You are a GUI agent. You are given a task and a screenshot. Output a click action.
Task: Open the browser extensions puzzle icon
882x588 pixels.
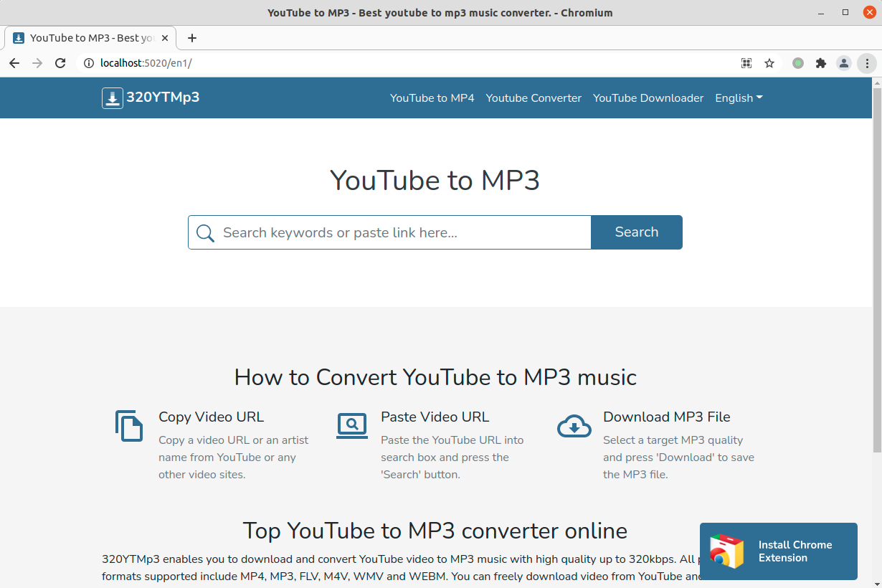point(820,63)
